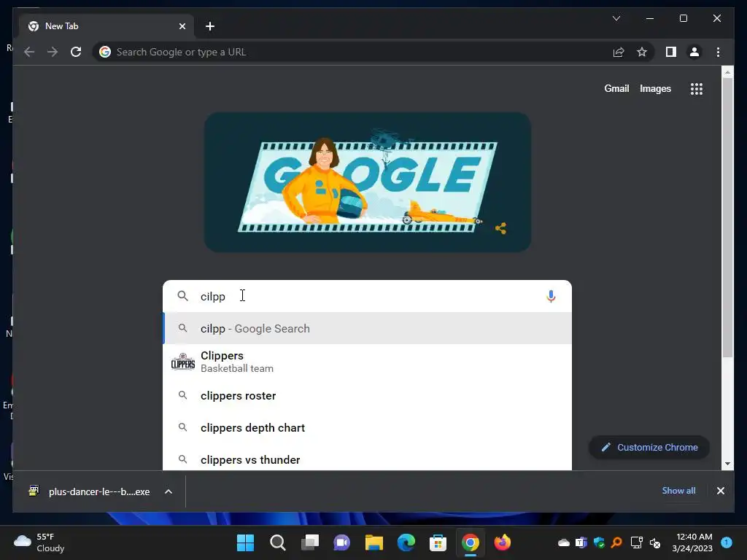747x560 pixels.
Task: Open the weather widget showing 55°F
Action: pyautogui.click(x=39, y=542)
